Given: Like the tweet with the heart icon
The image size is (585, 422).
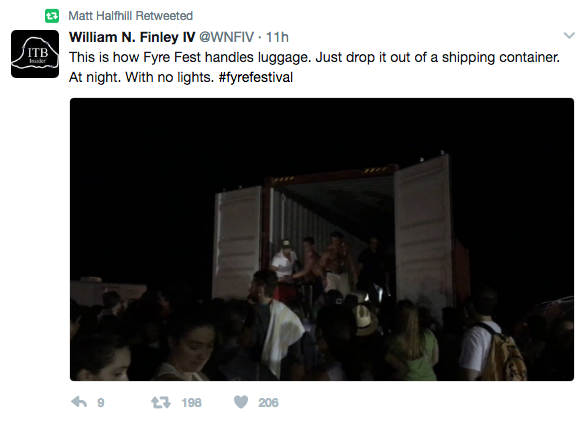Looking at the screenshot, I should click(241, 402).
